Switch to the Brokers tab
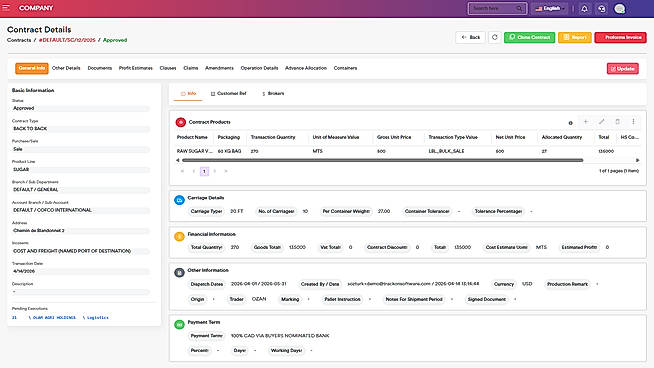Image resolution: width=654 pixels, height=368 pixels. pyautogui.click(x=273, y=93)
